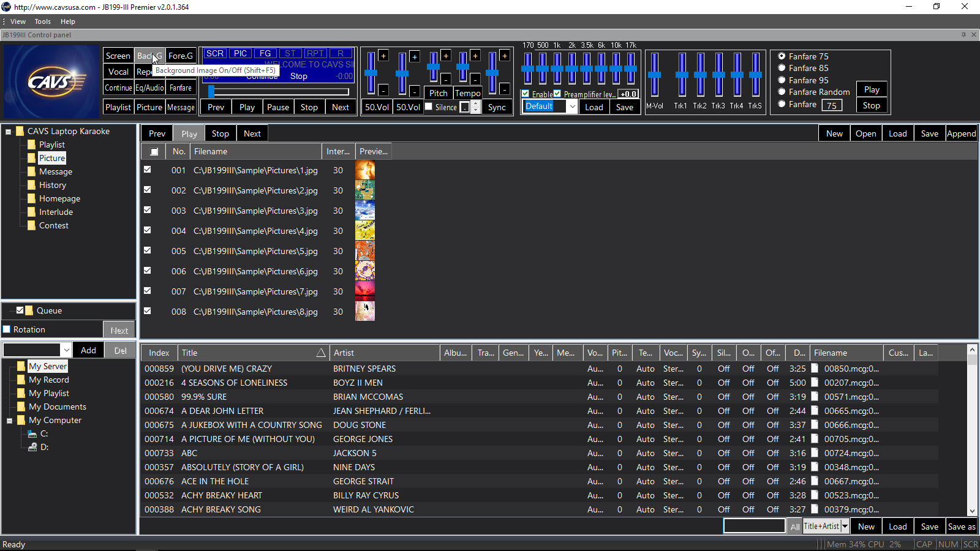
Task: Click minus button for second 50.Vol slider
Action: tap(415, 91)
